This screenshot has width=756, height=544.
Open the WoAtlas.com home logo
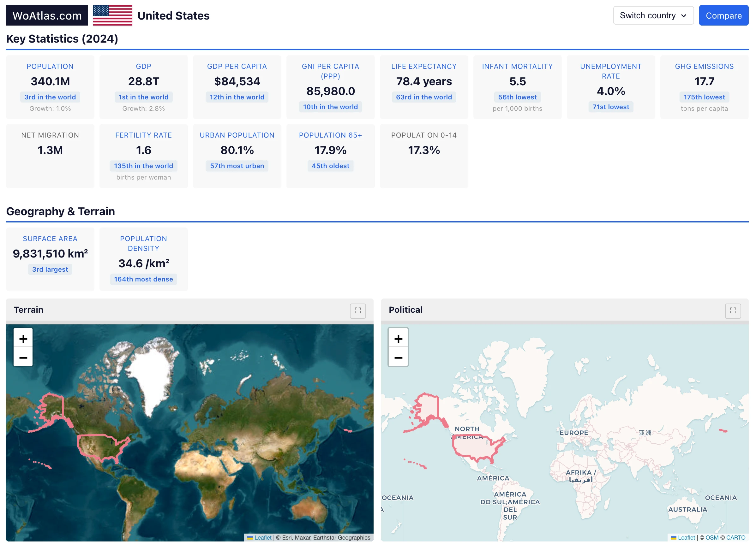point(47,15)
